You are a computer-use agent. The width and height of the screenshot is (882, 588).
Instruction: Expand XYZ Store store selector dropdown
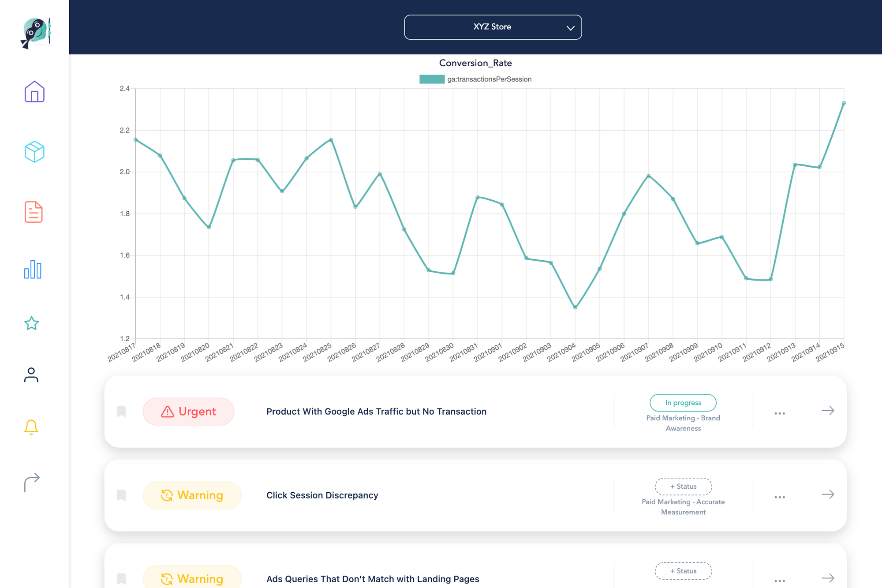click(x=493, y=26)
